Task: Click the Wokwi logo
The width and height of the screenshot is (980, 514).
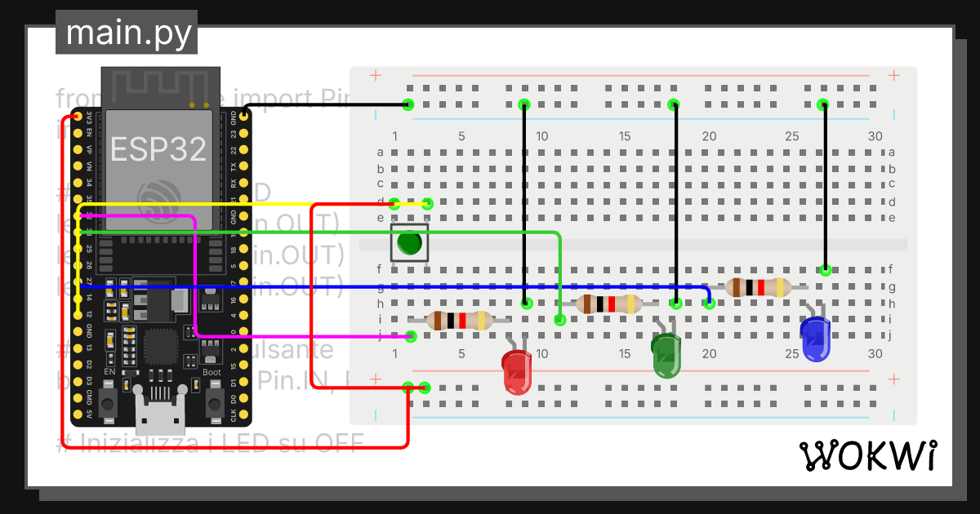Action: [867, 456]
